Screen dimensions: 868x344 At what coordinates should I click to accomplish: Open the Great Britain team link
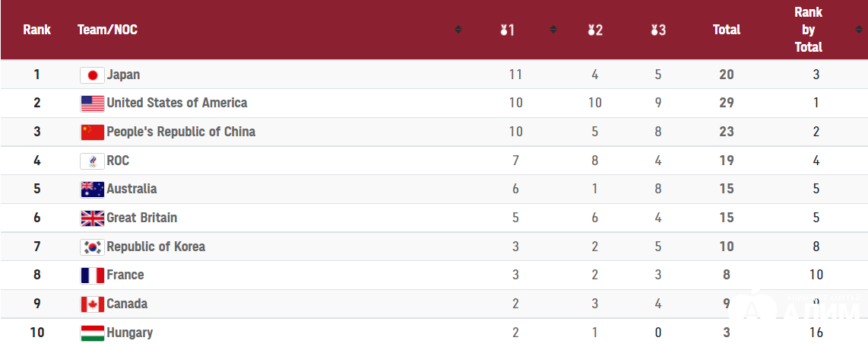coord(141,218)
